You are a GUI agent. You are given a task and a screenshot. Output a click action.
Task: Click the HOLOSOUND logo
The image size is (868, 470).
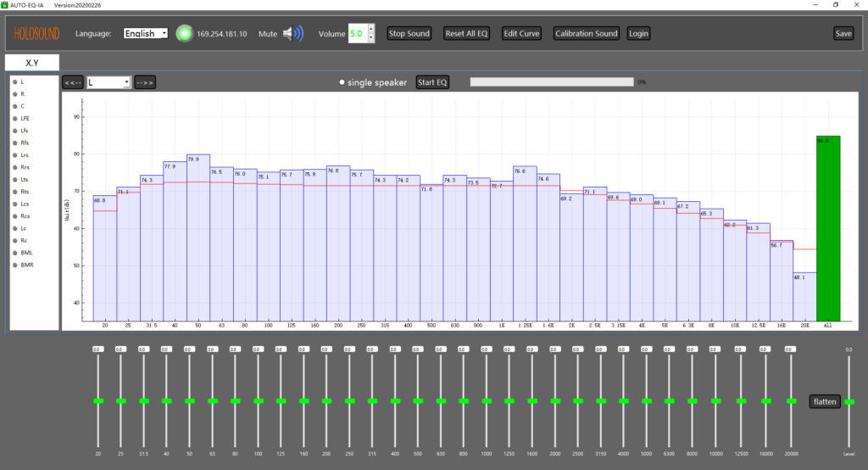pyautogui.click(x=39, y=34)
